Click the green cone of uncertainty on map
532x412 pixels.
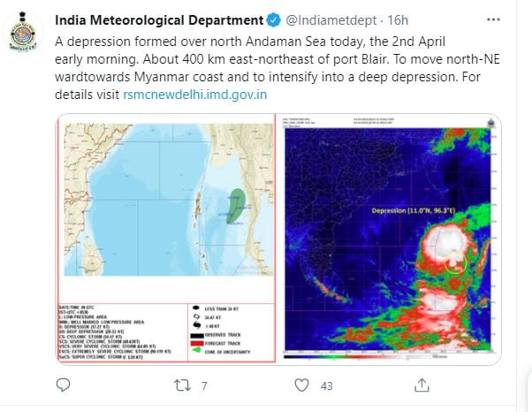pyautogui.click(x=236, y=206)
